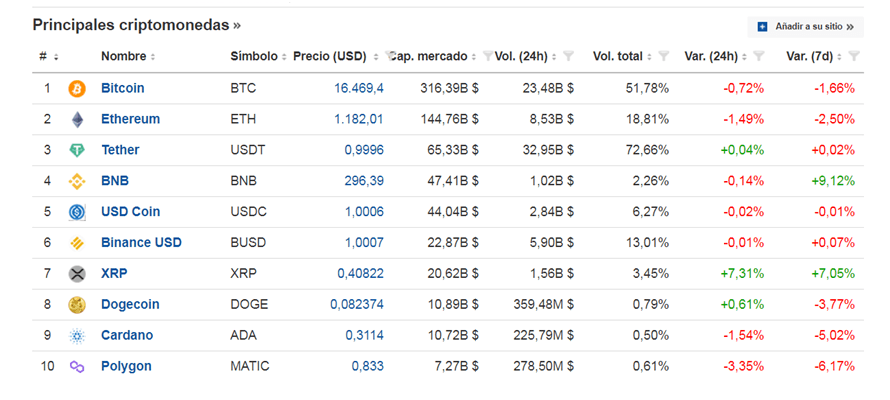Click the Dogecoin logo icon
The width and height of the screenshot is (890, 400).
pyautogui.click(x=77, y=305)
